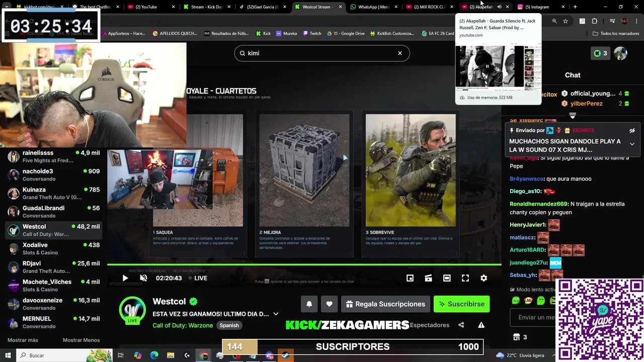Open the Kick points balance badge
Screen dimensions: 644x362
[x=601, y=53]
